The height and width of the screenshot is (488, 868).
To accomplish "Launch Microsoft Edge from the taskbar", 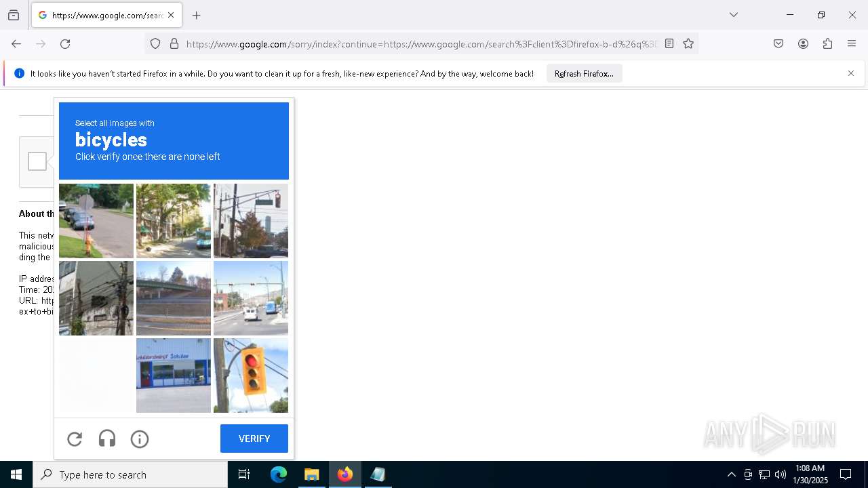I will click(x=279, y=474).
